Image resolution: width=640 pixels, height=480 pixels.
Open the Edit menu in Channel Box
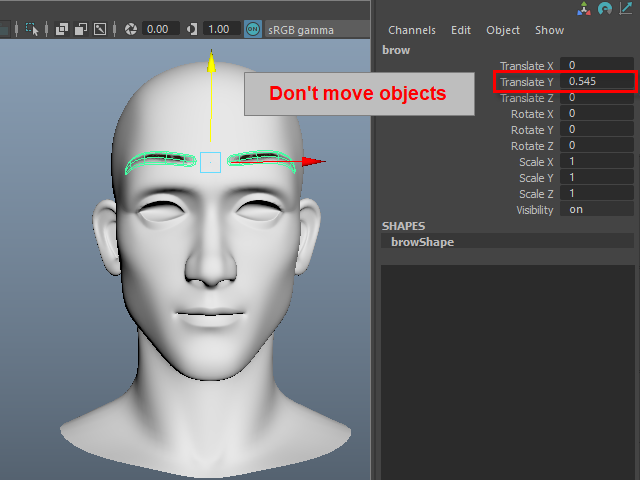461,30
